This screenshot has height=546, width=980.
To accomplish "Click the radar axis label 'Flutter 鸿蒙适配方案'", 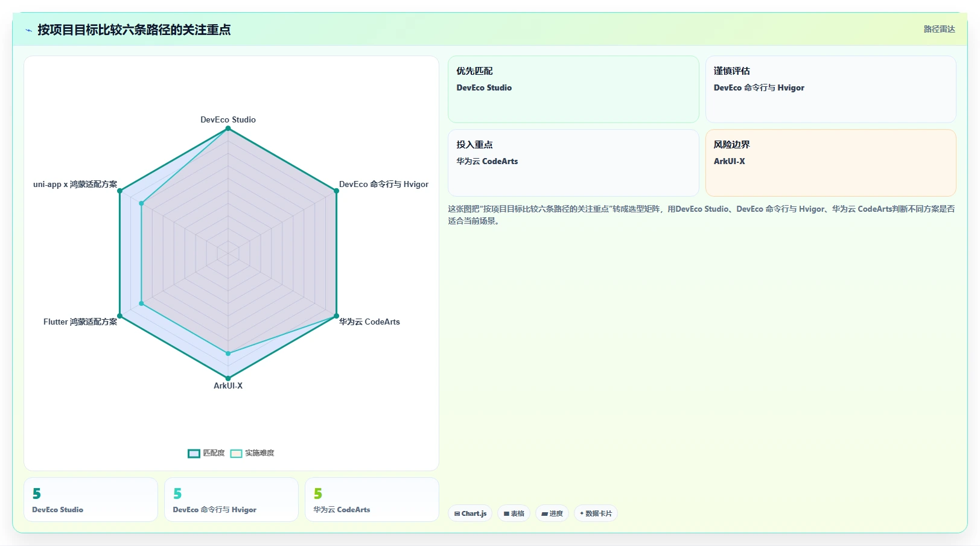I will (x=80, y=322).
